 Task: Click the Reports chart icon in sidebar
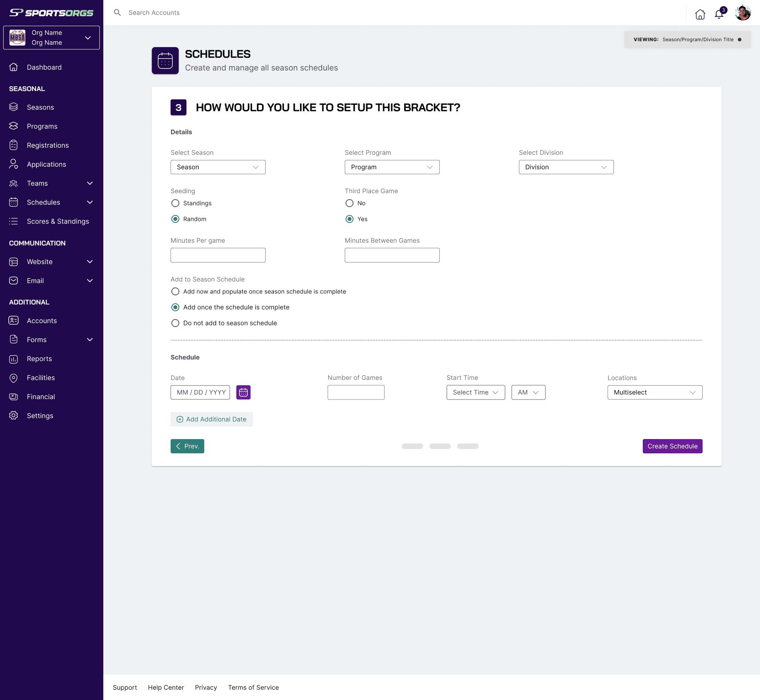click(x=13, y=359)
